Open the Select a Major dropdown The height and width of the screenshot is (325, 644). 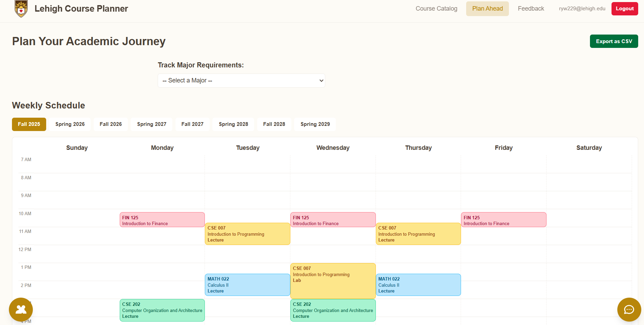[241, 80]
